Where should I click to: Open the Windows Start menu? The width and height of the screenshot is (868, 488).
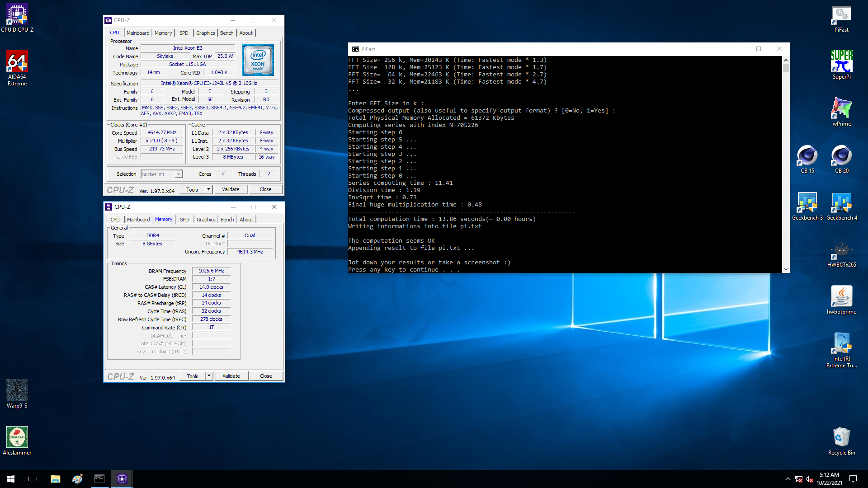11,479
